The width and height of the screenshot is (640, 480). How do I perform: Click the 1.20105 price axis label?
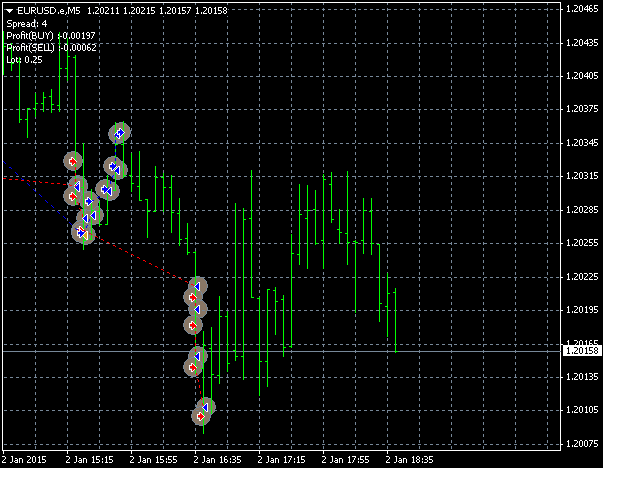coord(581,410)
